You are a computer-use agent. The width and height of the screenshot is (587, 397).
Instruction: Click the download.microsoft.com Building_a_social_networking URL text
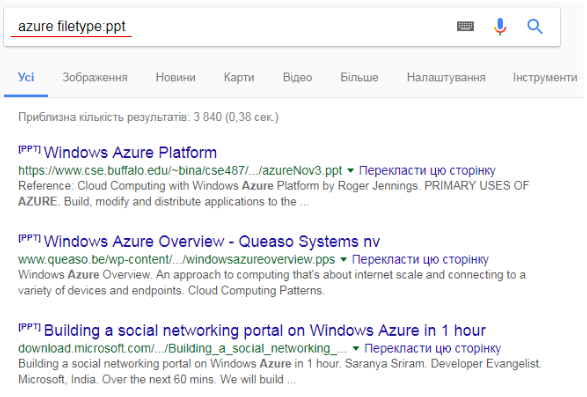coord(182,348)
